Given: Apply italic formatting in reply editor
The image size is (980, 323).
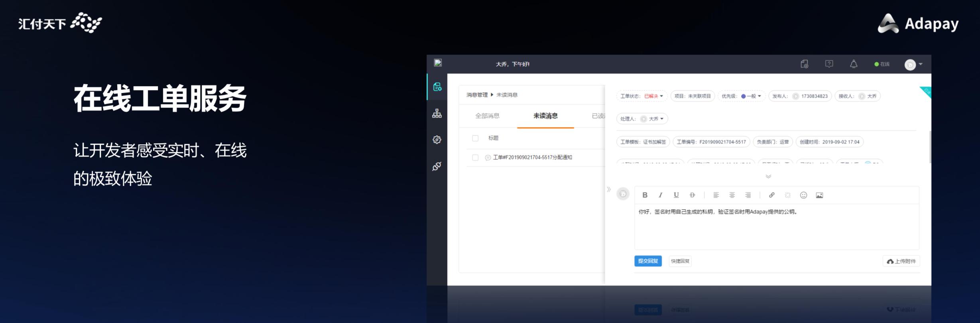Looking at the screenshot, I should click(x=661, y=195).
